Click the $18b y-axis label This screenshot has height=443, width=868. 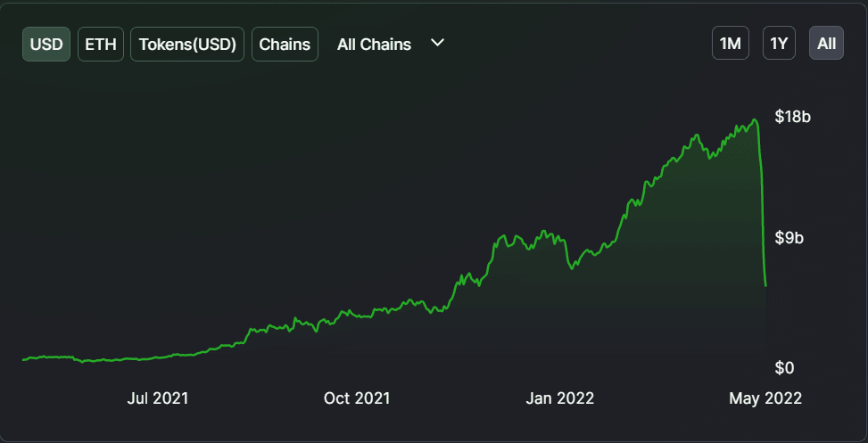(x=792, y=117)
